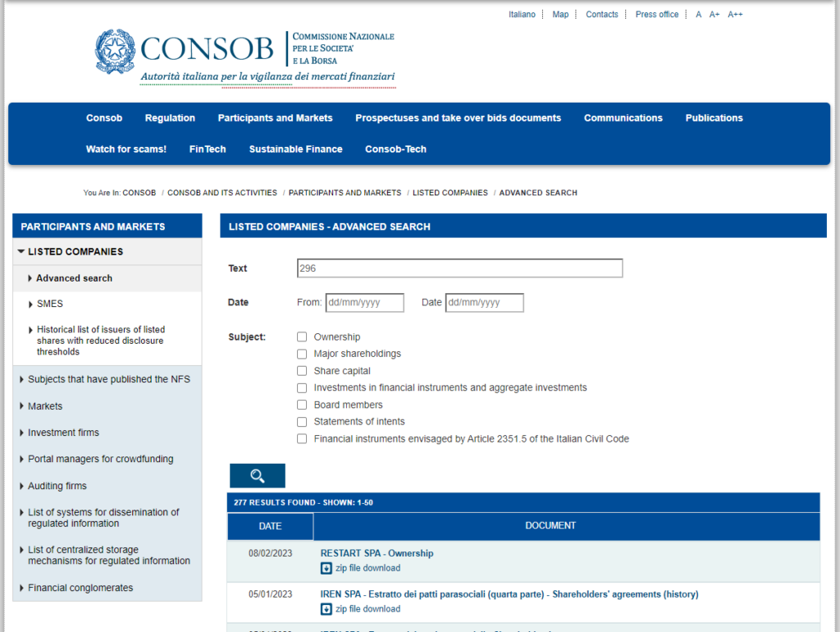
Task: Open the Regulation menu
Action: (170, 118)
